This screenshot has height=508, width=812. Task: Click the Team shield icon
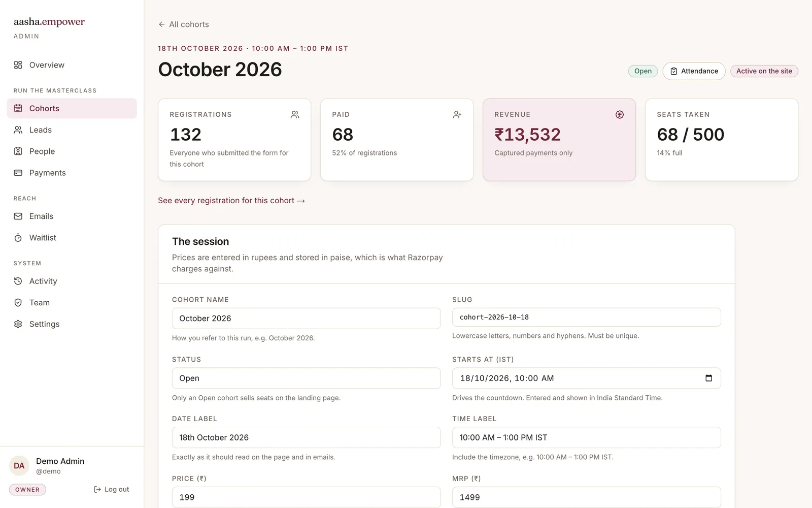coord(18,303)
